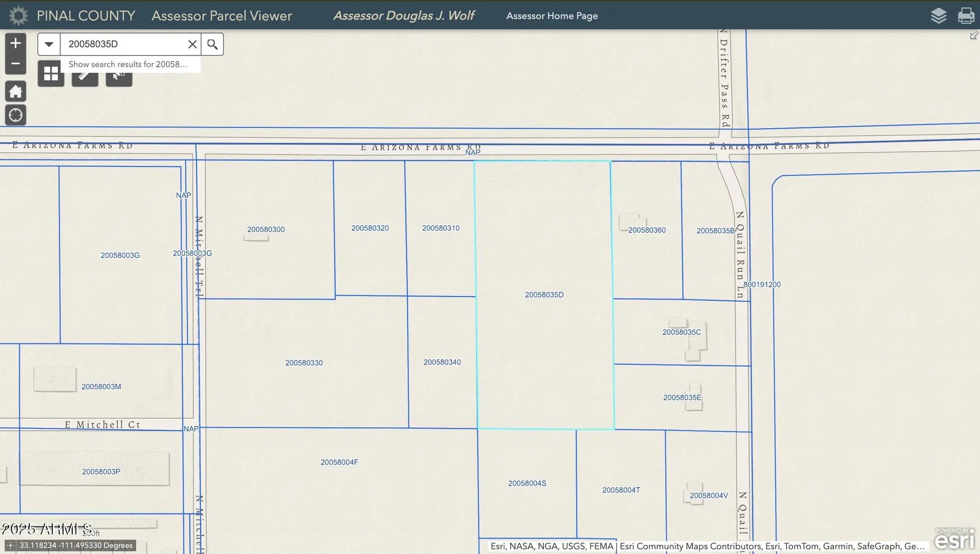Screen dimensions: 980x554
Task: Click the map coordinates display icon
Action: click(10, 545)
